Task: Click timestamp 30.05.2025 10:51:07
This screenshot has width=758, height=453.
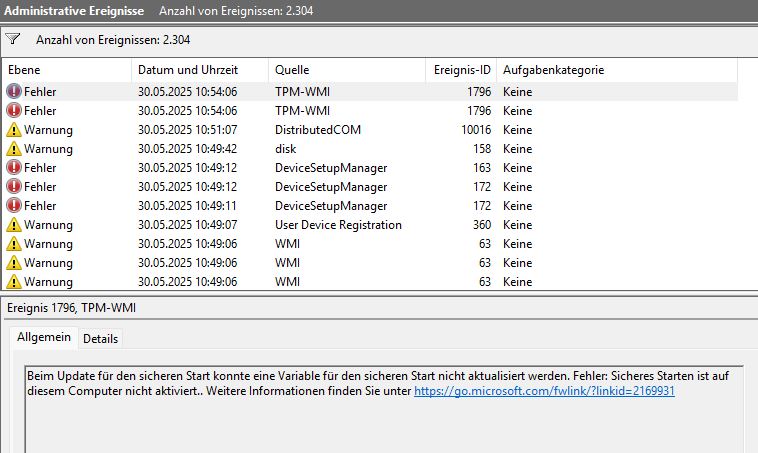Action: coord(188,130)
